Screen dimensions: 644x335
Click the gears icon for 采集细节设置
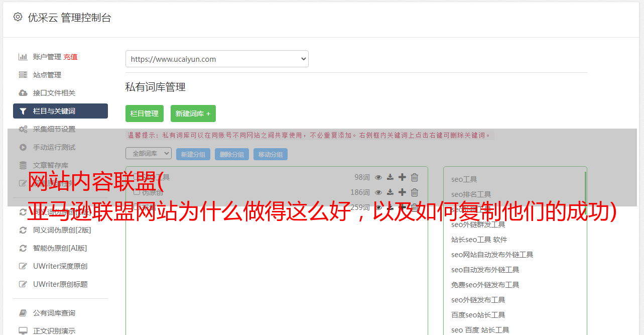click(23, 129)
